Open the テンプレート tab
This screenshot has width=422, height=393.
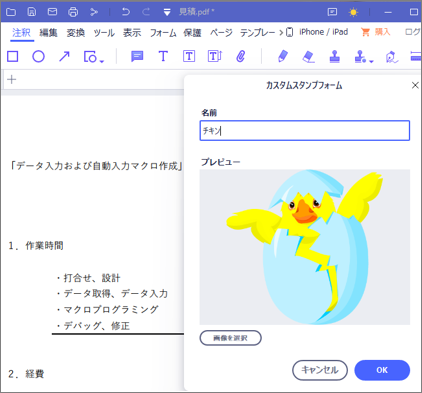(x=257, y=33)
